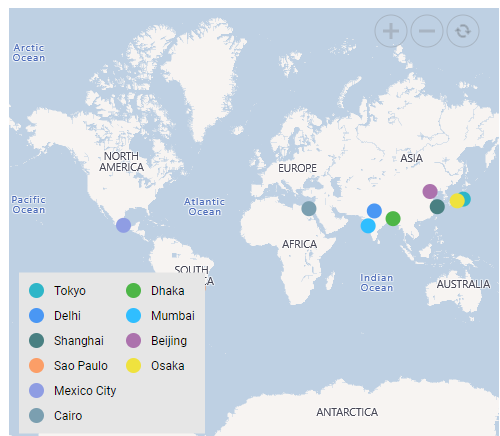Image resolution: width=500 pixels, height=436 pixels.
Task: Click the EUROPE map label
Action: tap(297, 168)
